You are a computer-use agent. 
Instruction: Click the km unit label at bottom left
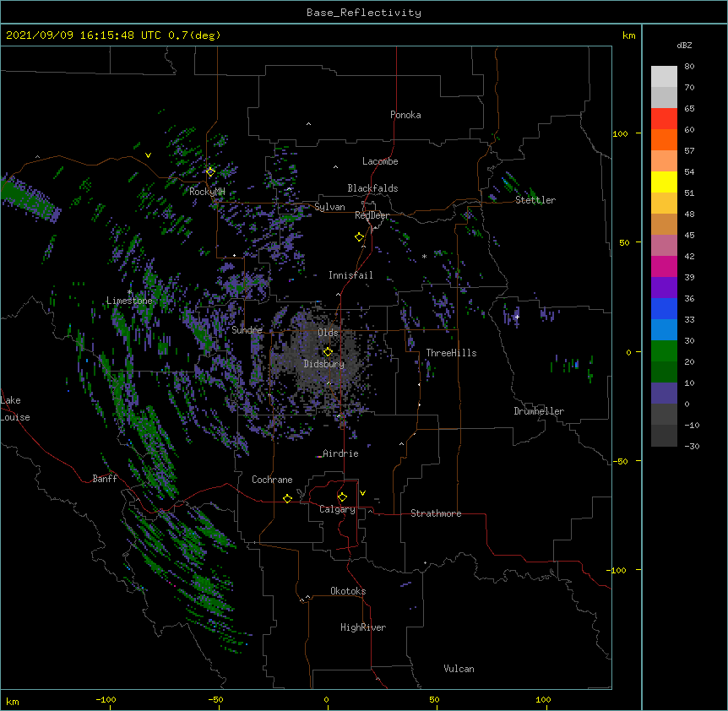[13, 702]
